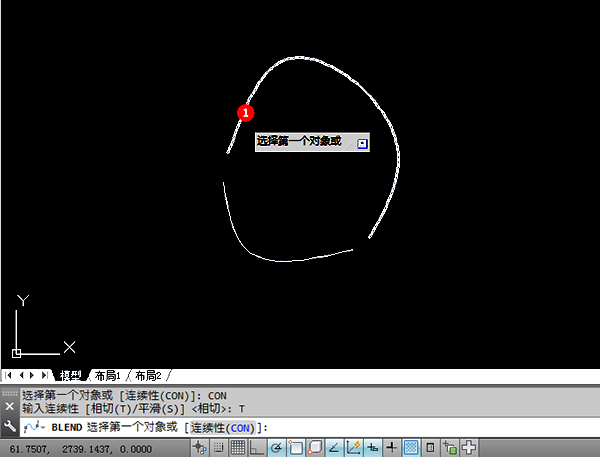Toggle Grid Display status bar icon
The width and height of the screenshot is (600, 457).
tap(238, 447)
